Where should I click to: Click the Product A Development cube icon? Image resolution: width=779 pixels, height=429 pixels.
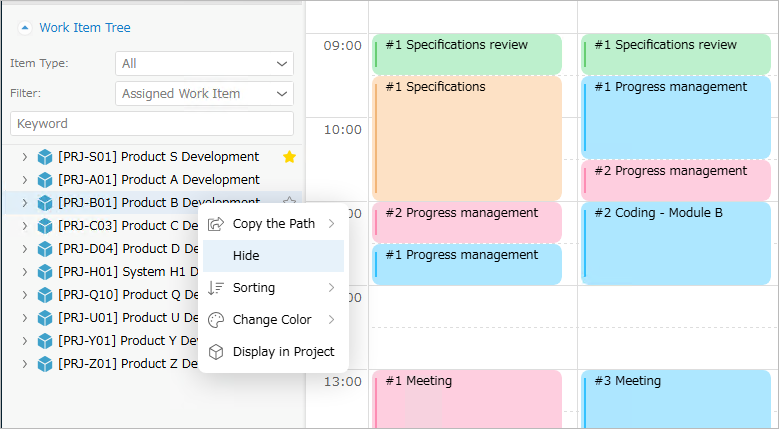tap(45, 180)
